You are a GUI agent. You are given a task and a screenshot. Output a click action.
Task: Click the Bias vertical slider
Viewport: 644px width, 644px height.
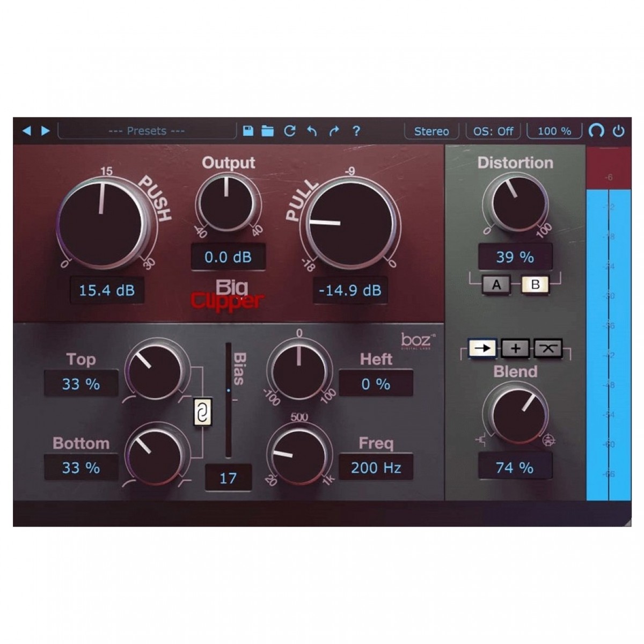[x=229, y=400]
